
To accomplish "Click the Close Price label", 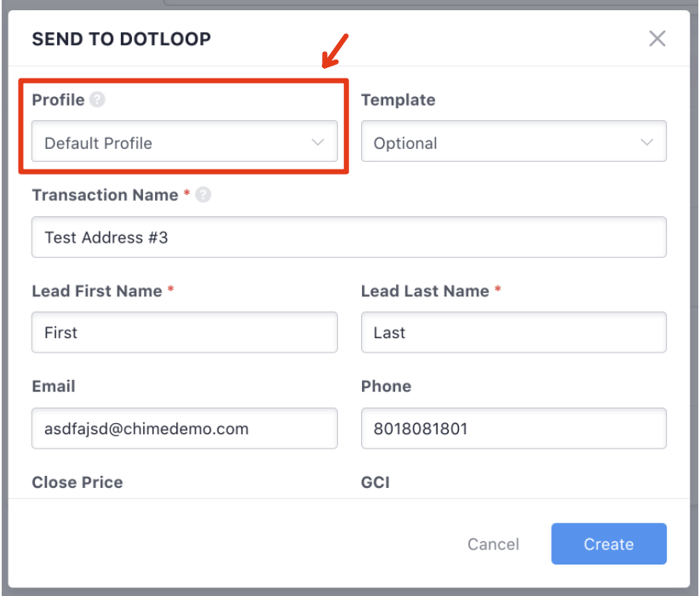I will click(x=77, y=482).
